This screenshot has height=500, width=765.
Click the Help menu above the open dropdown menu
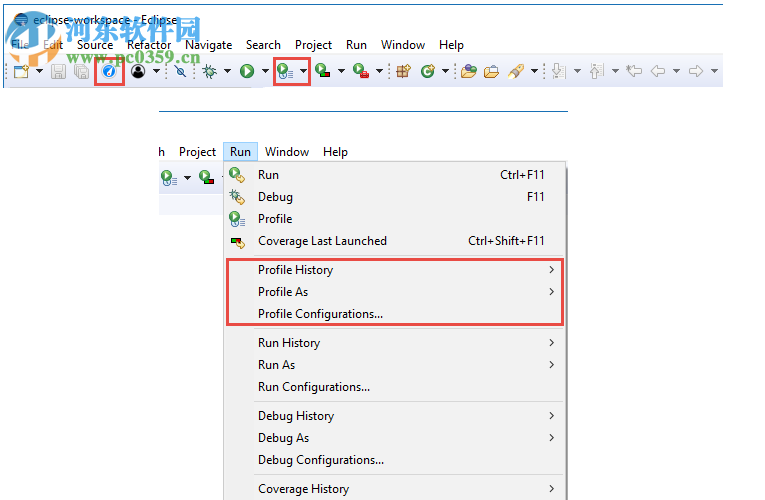click(335, 152)
